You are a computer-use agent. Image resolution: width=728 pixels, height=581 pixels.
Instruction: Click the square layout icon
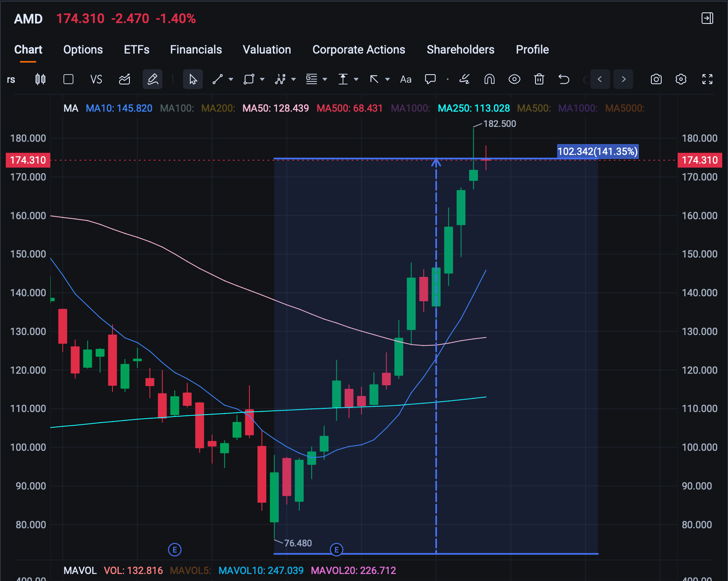tap(68, 79)
